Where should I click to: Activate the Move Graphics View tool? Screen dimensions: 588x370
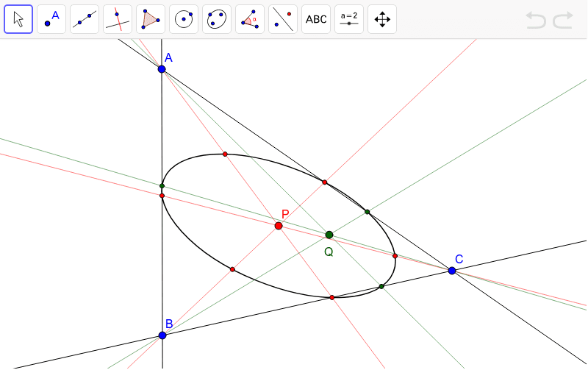(382, 19)
